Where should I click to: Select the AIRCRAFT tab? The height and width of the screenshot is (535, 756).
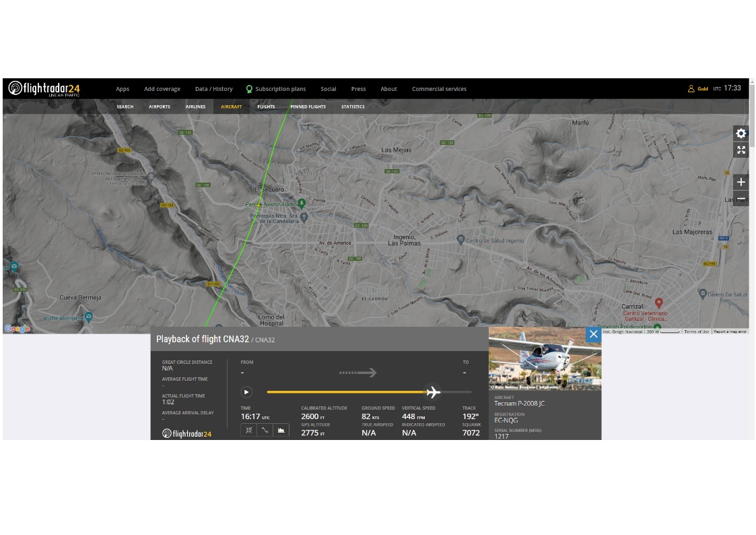(232, 106)
